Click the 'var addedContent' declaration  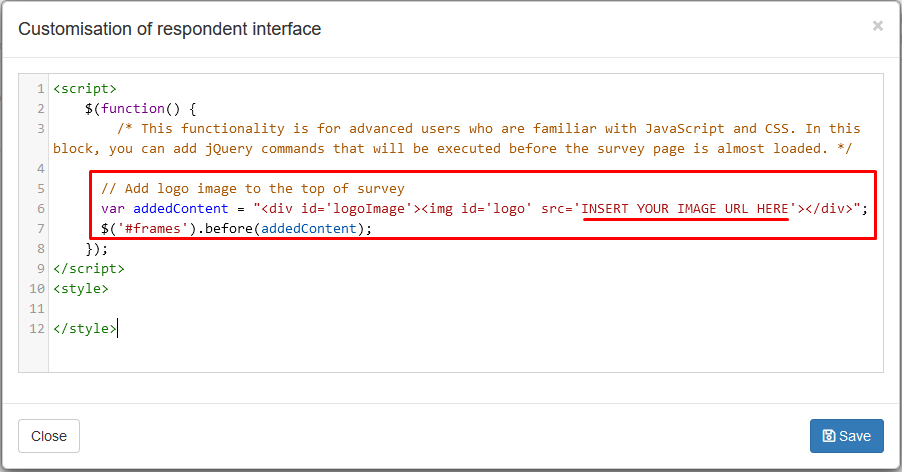coord(165,208)
